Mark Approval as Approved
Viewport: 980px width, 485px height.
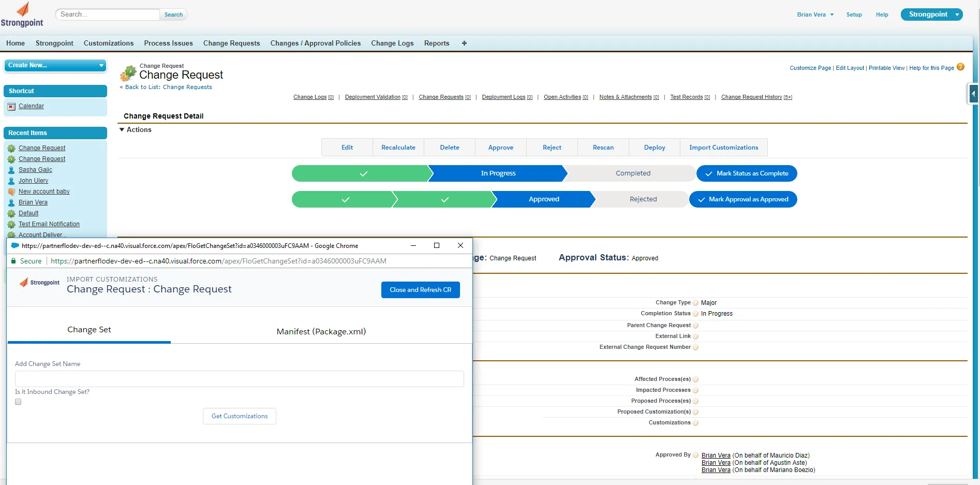coord(743,199)
